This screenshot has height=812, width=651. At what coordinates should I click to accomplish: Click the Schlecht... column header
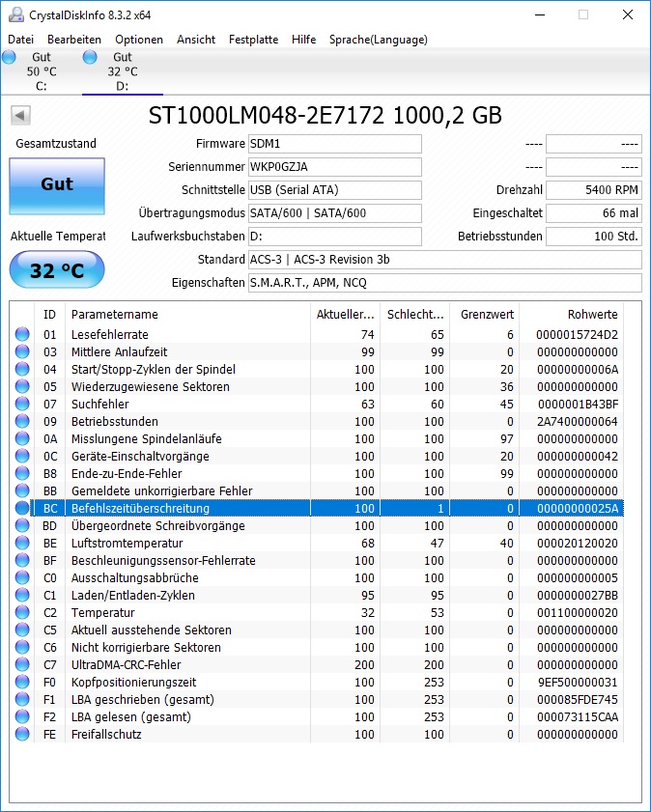point(414,315)
